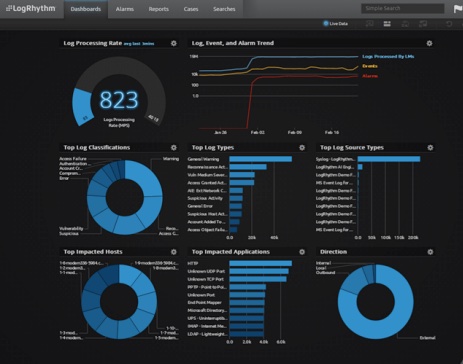Click 'Outbound' label in Direction chart
The image size is (463, 364).
tap(325, 273)
